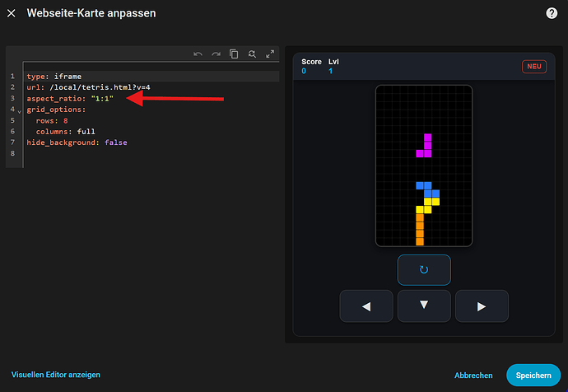The image size is (568, 392).
Task: Click the undo icon in editor toolbar
Action: [x=198, y=54]
